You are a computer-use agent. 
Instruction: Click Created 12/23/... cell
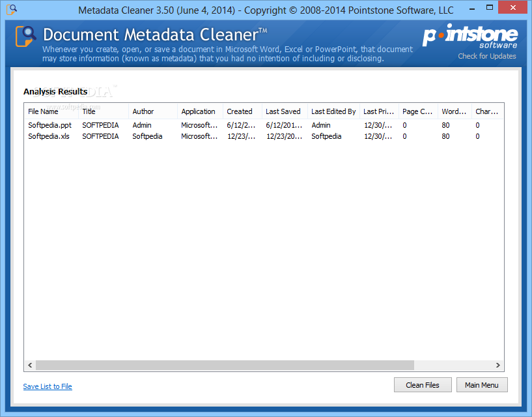coord(242,137)
